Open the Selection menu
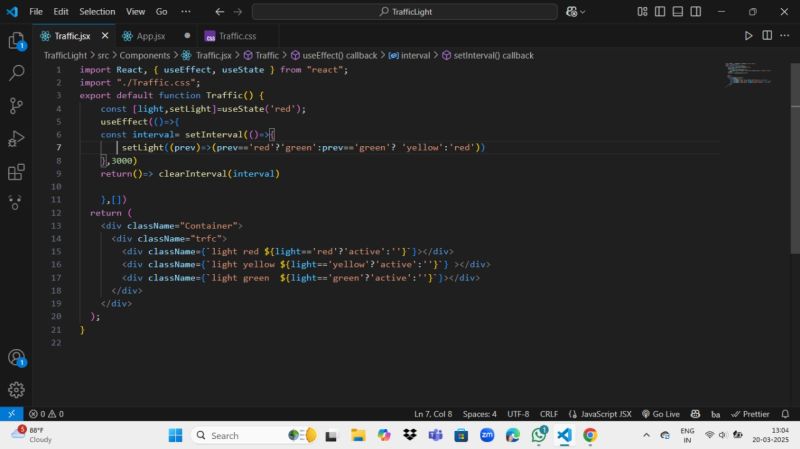 [x=97, y=12]
